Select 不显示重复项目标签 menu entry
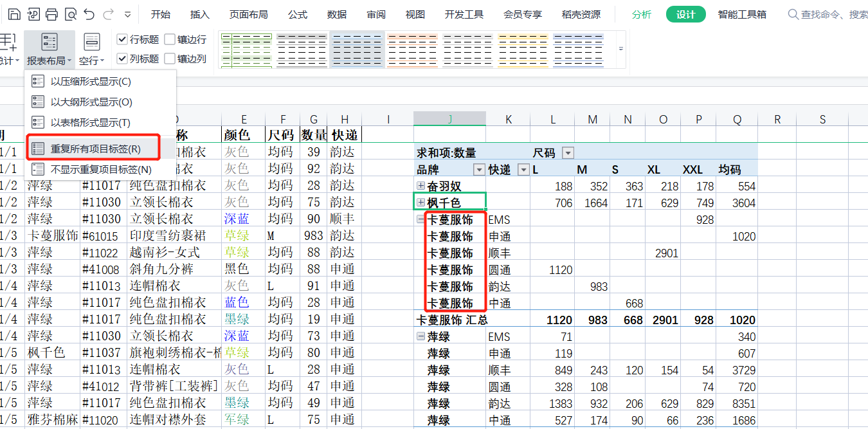The width and height of the screenshot is (868, 429). coord(100,170)
